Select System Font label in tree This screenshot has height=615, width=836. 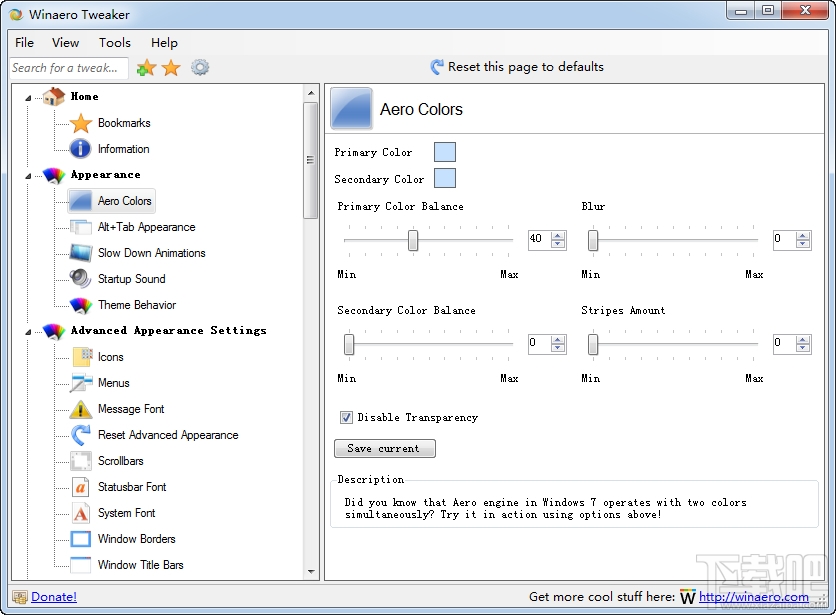(126, 513)
